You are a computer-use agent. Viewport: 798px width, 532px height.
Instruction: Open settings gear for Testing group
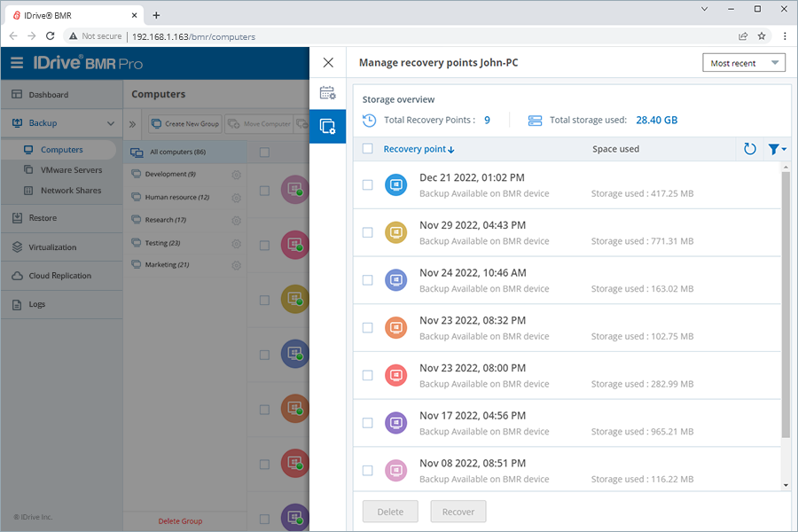(236, 243)
